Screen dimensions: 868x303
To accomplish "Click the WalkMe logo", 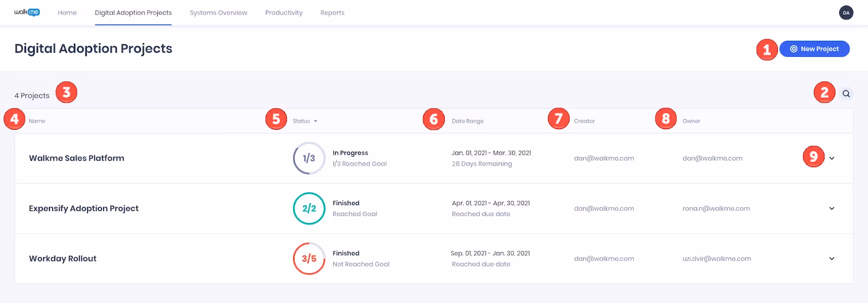I will click(x=27, y=12).
